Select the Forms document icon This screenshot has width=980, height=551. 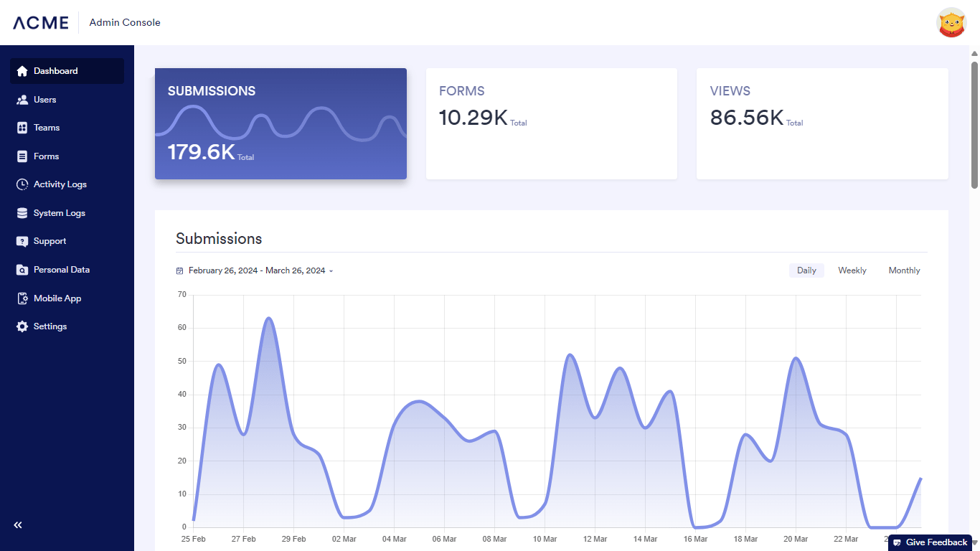[22, 156]
